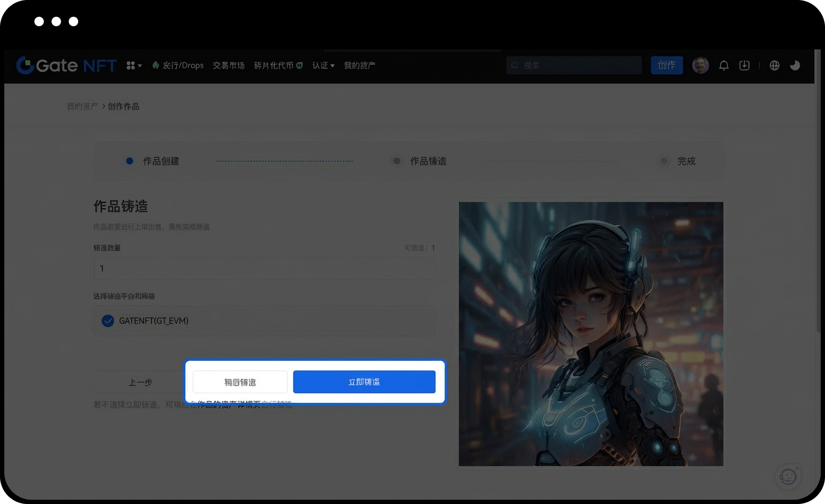The width and height of the screenshot is (825, 504).
Task: Click the rocket 发行/Drops menu item
Action: 178,65
